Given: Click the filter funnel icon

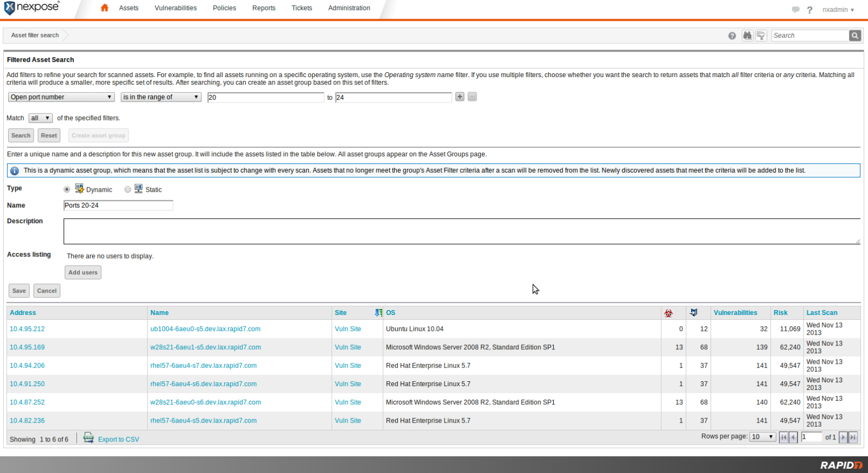Looking at the screenshot, I should coord(761,35).
